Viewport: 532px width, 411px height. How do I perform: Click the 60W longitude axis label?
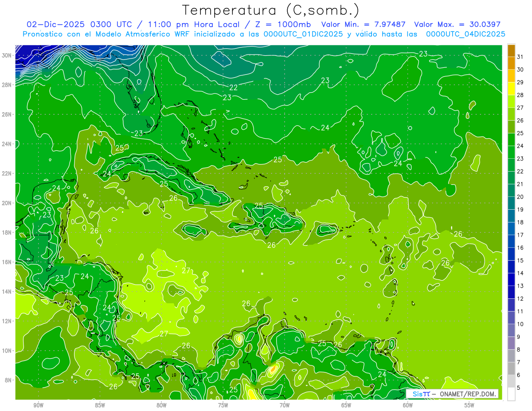[x=408, y=405]
